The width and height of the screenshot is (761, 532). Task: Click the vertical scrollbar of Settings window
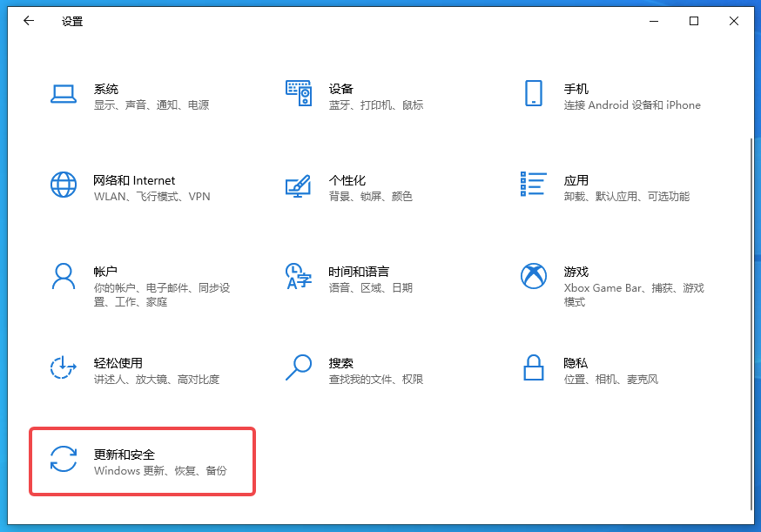[x=751, y=324]
